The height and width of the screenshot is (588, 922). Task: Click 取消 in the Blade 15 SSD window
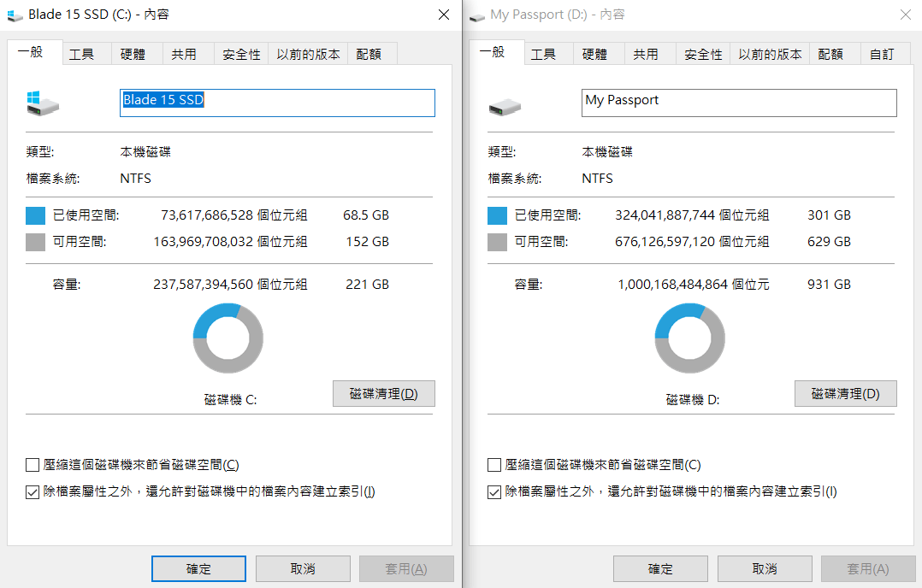coord(303,568)
